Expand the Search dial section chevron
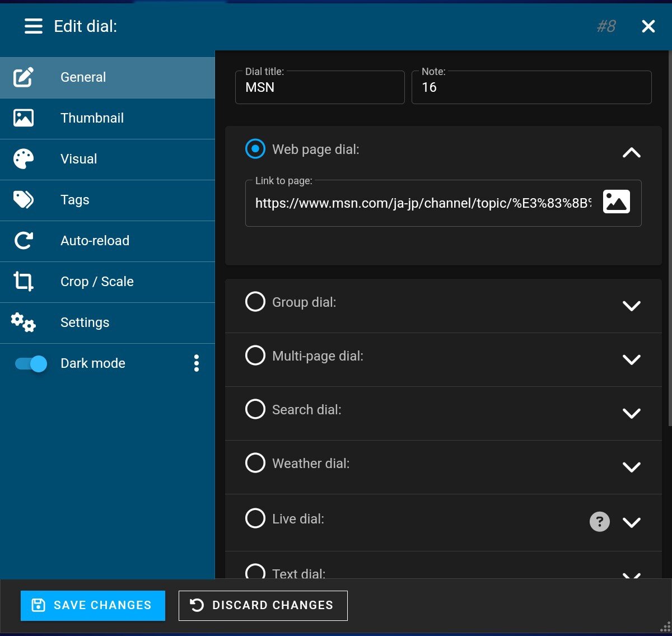This screenshot has height=636, width=672. [x=631, y=413]
